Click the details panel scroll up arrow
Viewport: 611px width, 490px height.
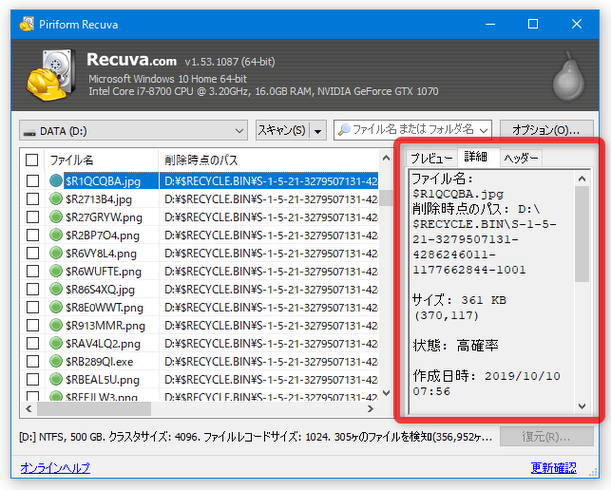pos(582,179)
